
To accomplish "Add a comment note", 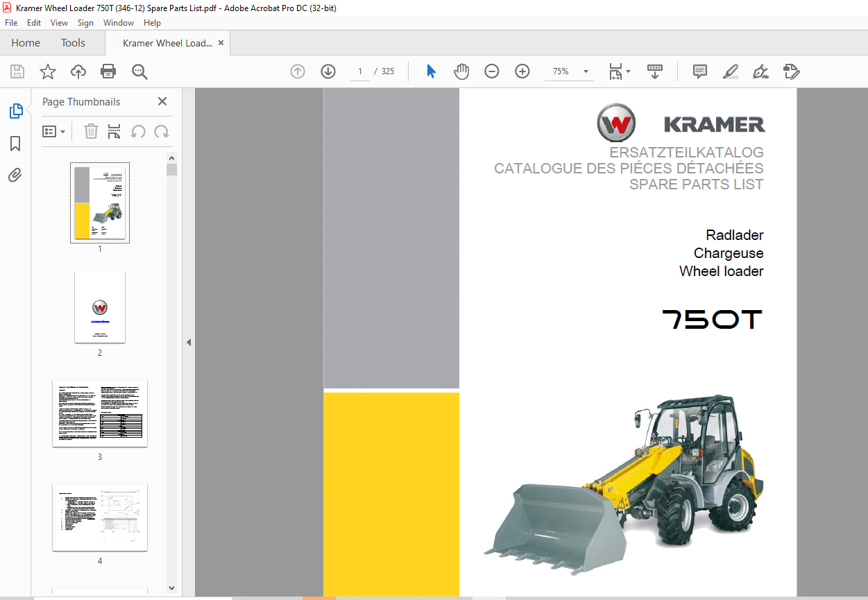I will pos(700,71).
